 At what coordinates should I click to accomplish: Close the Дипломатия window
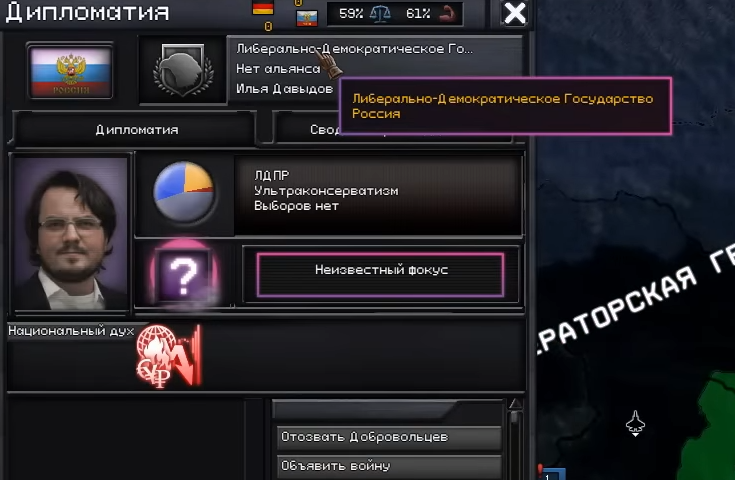[514, 13]
